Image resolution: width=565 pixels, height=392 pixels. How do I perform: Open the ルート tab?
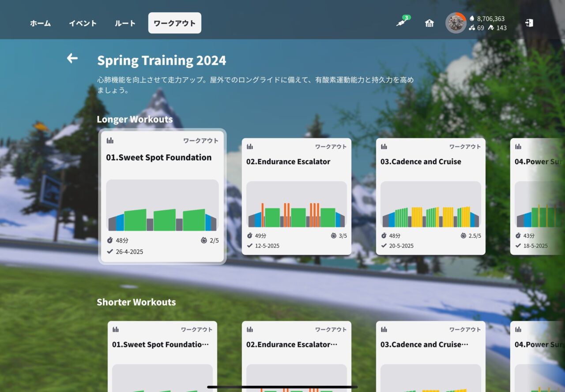[x=125, y=23]
